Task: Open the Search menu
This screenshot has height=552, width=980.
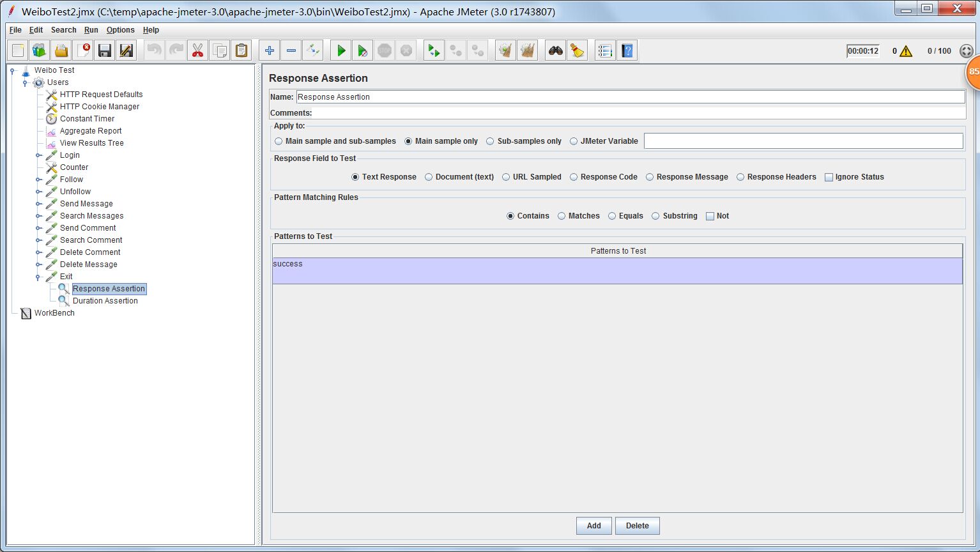Action: click(x=64, y=30)
